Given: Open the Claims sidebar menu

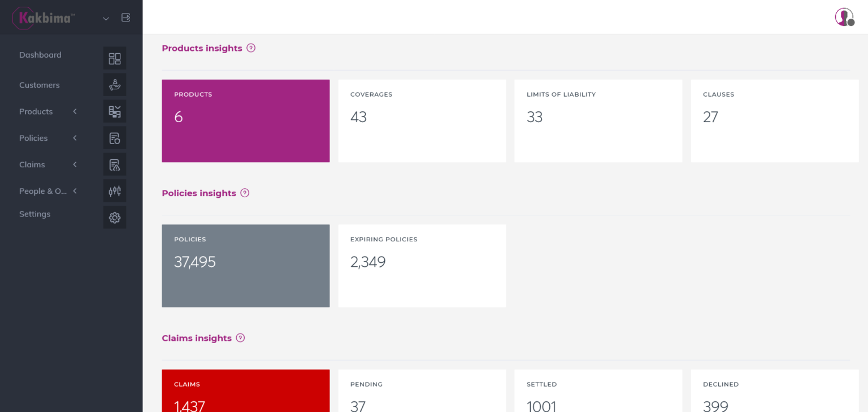Looking at the screenshot, I should click(x=32, y=164).
